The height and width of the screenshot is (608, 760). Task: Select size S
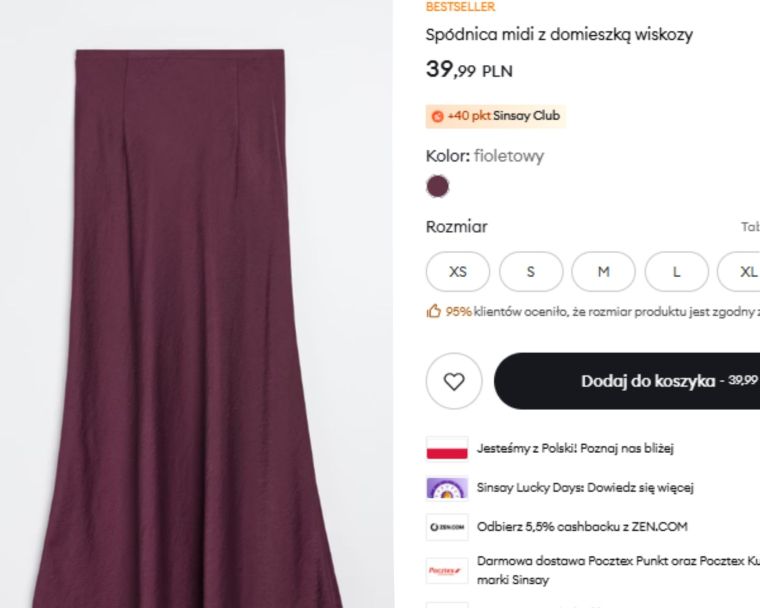pyautogui.click(x=531, y=272)
